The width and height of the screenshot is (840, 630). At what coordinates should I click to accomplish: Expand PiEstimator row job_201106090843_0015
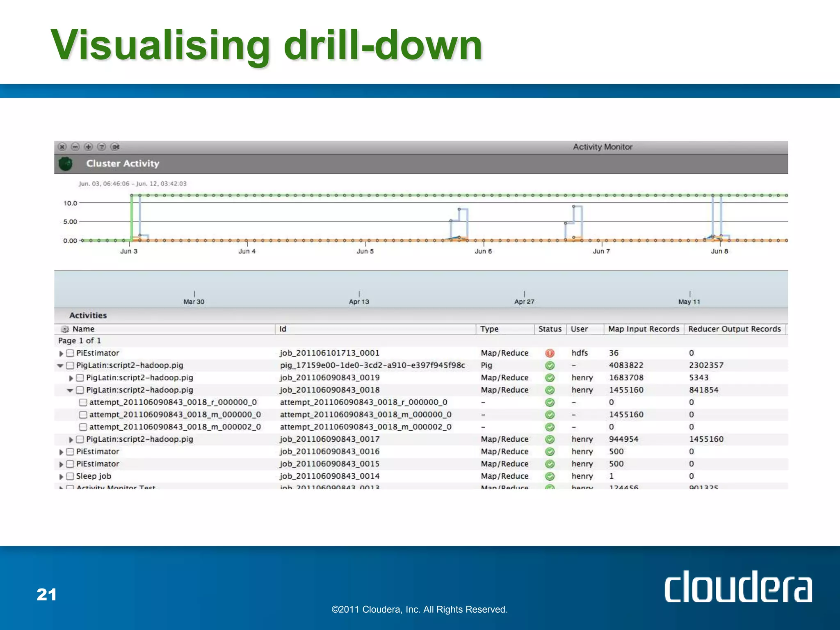(61, 464)
